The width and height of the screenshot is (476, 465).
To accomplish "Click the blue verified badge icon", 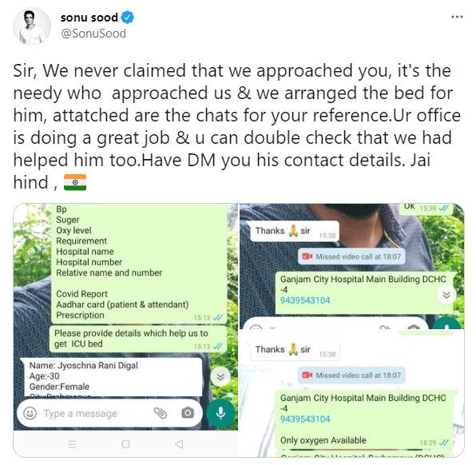I will pyautogui.click(x=127, y=18).
